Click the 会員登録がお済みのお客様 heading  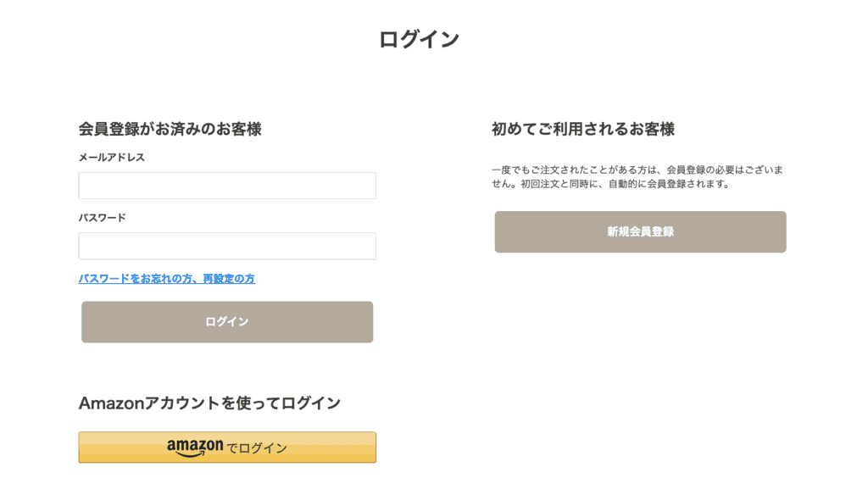[170, 129]
